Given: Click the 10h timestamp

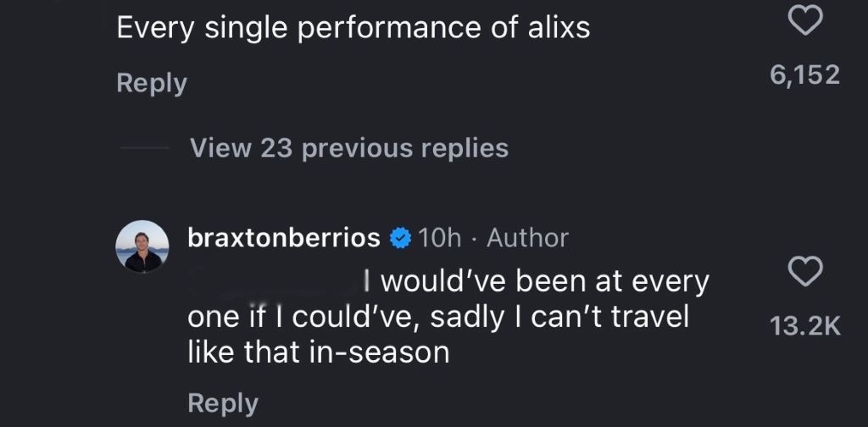Looking at the screenshot, I should pos(439,238).
